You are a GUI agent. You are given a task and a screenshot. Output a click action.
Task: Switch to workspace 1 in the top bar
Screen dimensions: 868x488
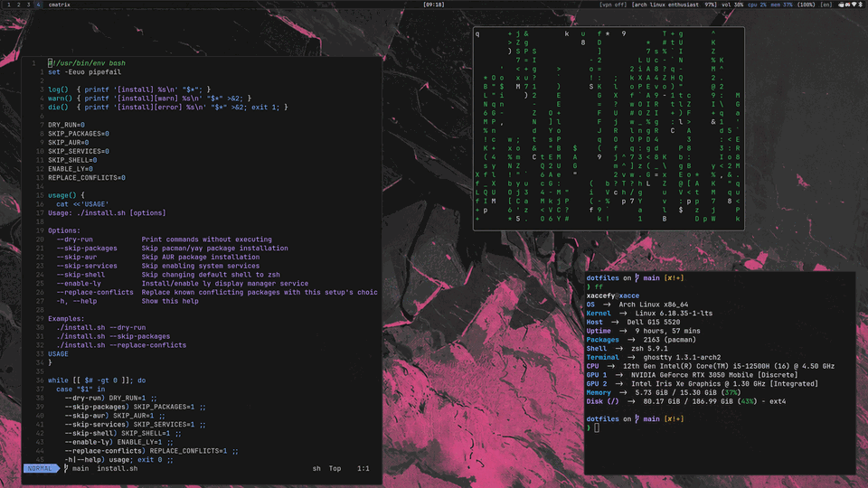8,5
